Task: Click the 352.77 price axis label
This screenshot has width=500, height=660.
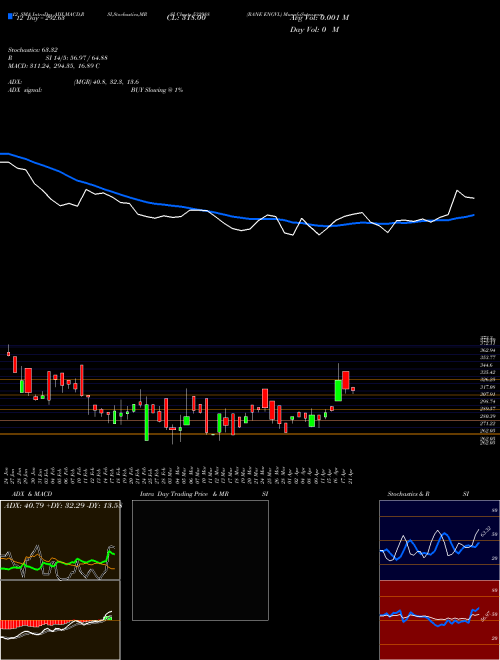Action: (x=487, y=357)
